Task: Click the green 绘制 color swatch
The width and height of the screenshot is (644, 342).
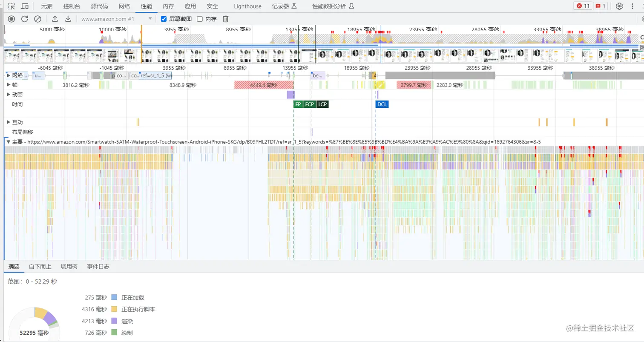Action: point(114,333)
